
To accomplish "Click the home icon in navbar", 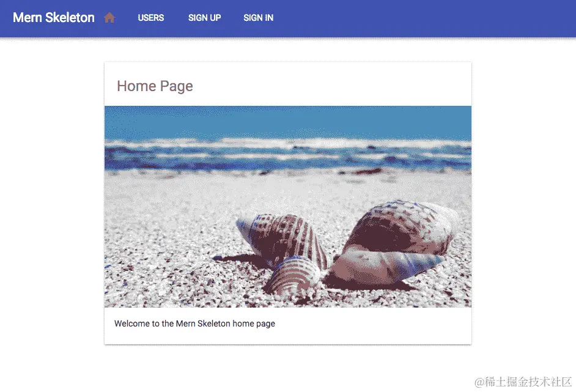I will (x=109, y=17).
